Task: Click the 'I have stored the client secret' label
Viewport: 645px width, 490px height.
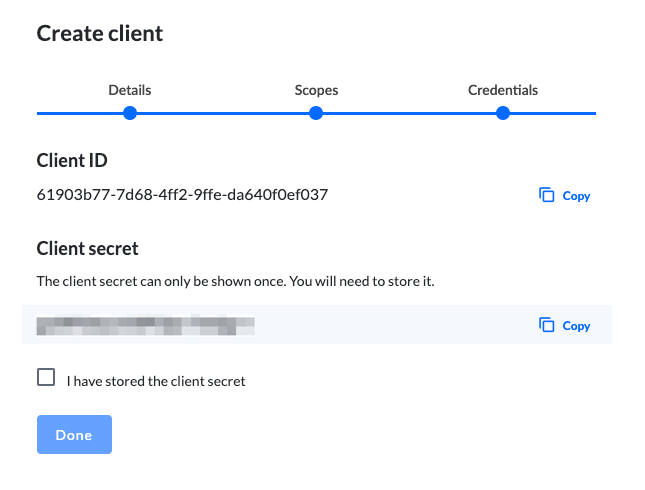Action: point(156,381)
